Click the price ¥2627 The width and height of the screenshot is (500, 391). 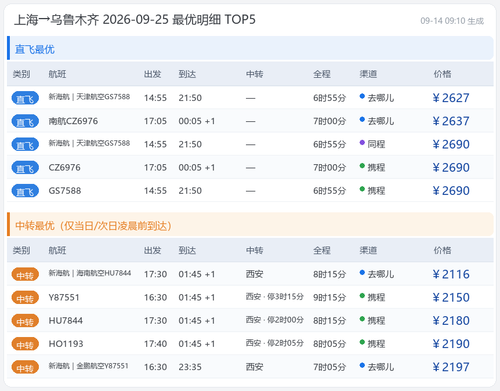point(451,98)
